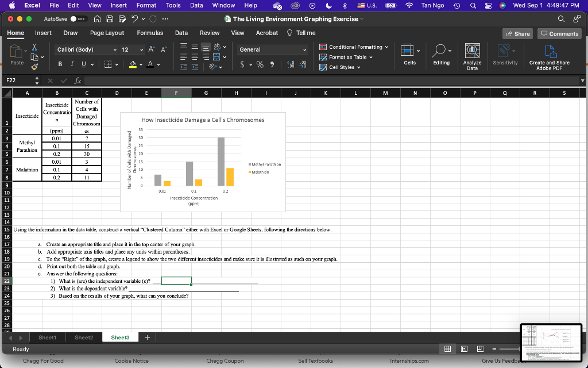The width and height of the screenshot is (588, 368).
Task: Click the Increase Decimal icon
Action: point(291,64)
